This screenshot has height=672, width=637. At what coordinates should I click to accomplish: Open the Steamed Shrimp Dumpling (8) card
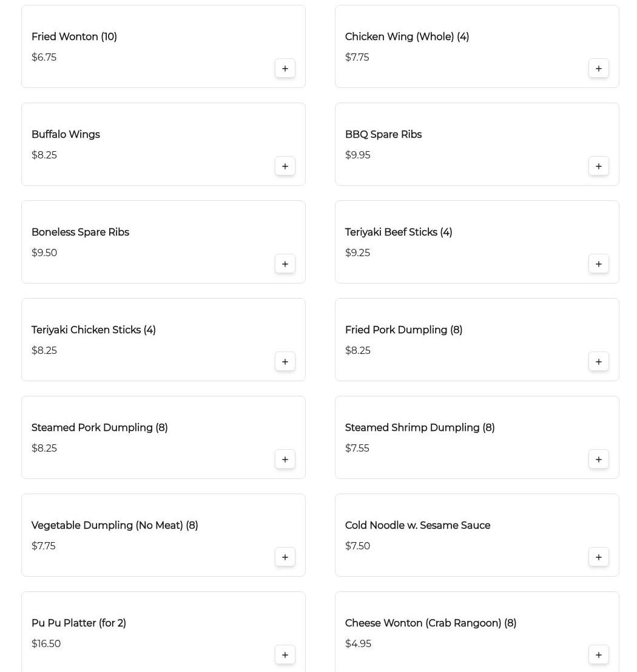coord(420,428)
